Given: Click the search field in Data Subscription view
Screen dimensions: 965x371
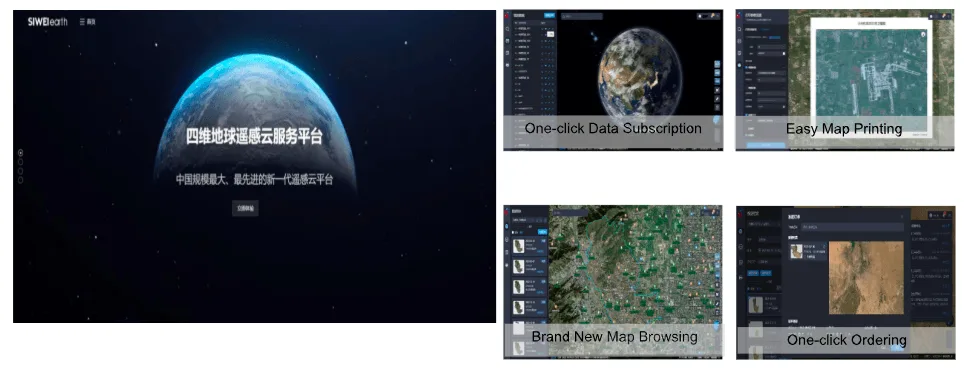Looking at the screenshot, I should point(582,17).
